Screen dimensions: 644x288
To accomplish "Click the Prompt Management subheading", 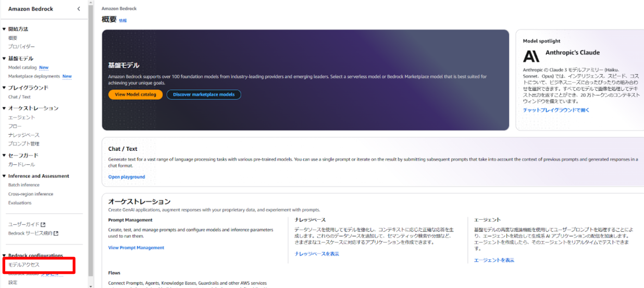I will 130,220.
